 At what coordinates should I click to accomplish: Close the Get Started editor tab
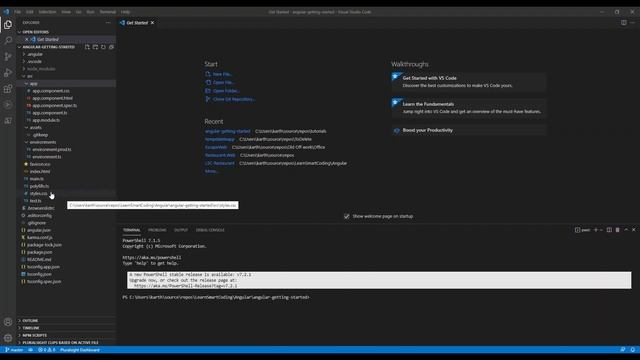[x=152, y=23]
